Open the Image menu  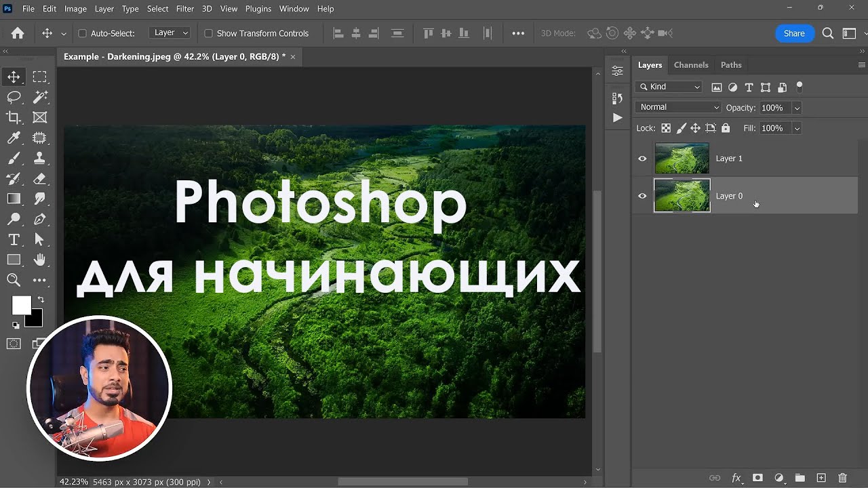(x=75, y=9)
